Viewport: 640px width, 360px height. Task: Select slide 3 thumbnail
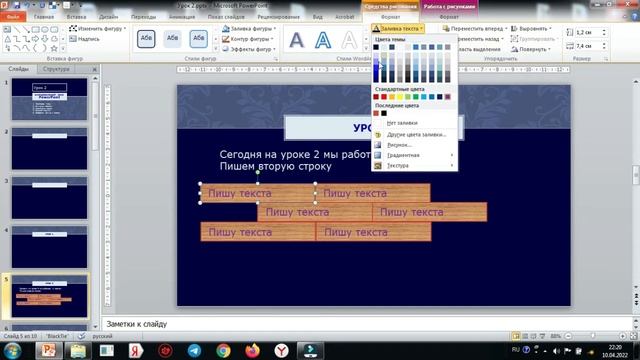[49, 198]
